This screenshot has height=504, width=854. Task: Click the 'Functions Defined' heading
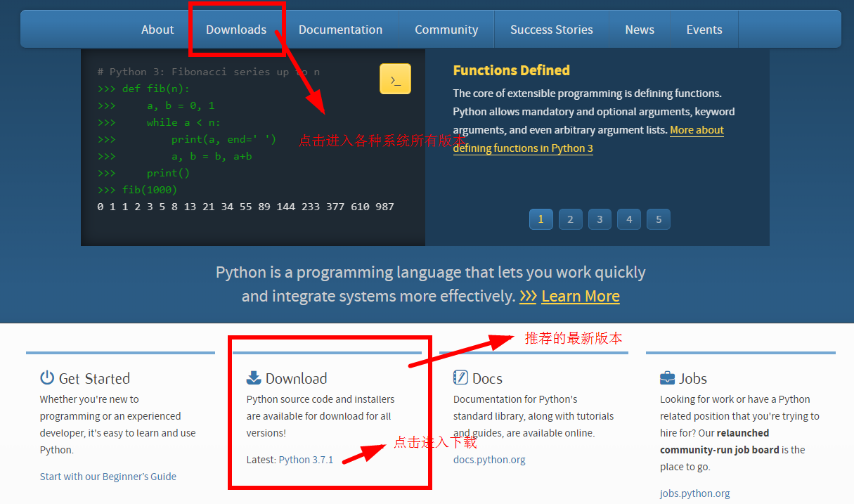pos(511,70)
